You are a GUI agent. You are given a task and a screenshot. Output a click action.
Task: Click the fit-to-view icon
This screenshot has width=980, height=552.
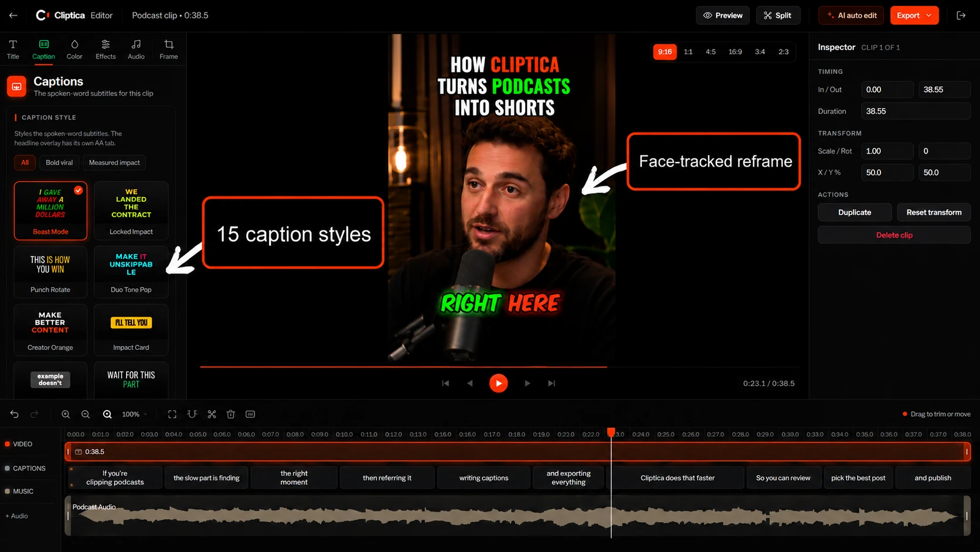tap(172, 414)
